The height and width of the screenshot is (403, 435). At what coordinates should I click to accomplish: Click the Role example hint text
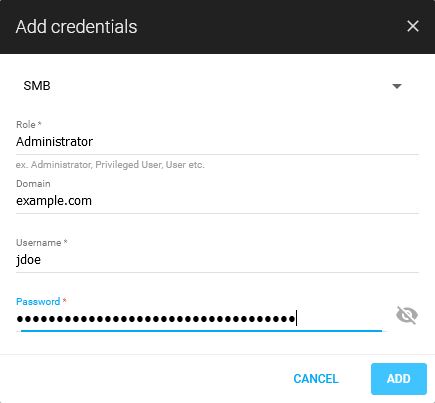click(110, 165)
